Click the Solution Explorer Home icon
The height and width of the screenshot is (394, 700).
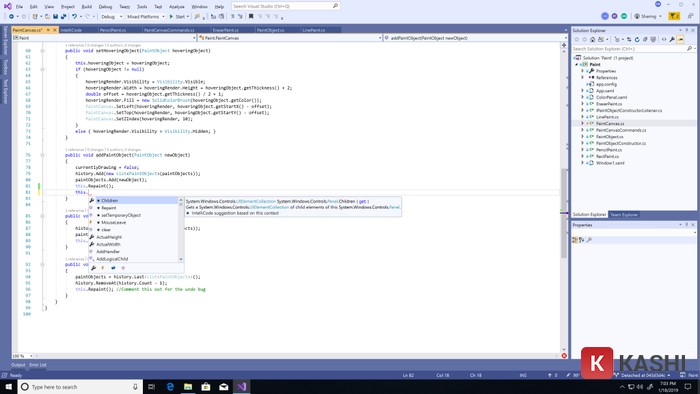[592, 39]
